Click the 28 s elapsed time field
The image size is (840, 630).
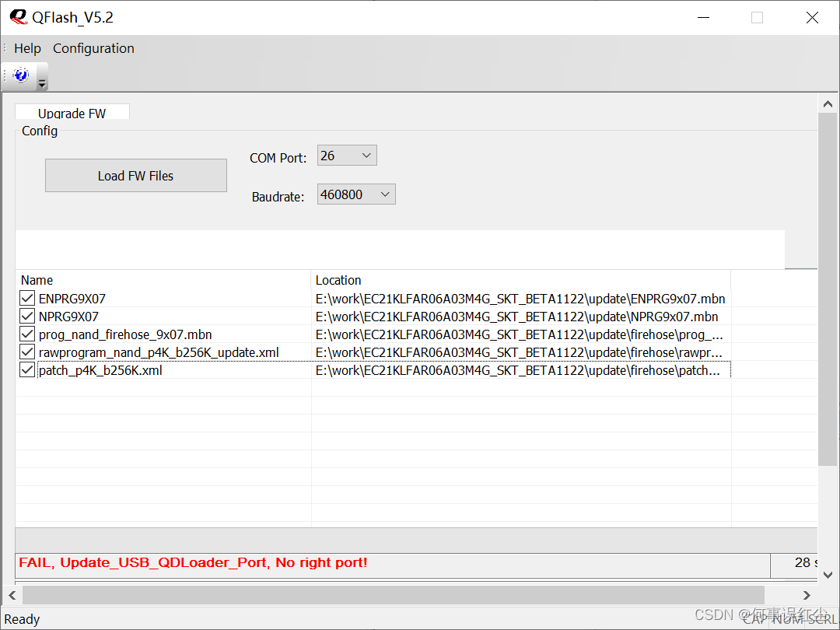[794, 565]
